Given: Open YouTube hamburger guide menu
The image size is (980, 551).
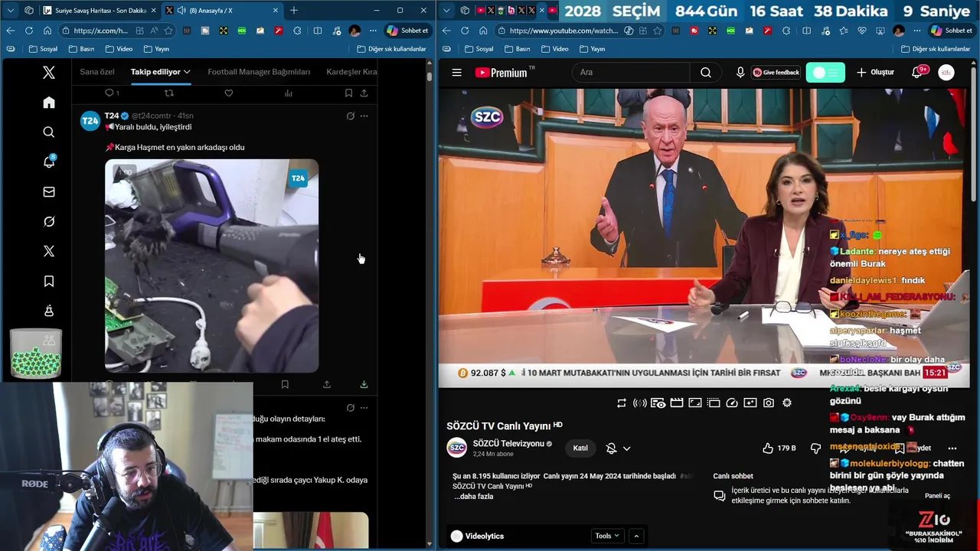Looking at the screenshot, I should pyautogui.click(x=456, y=73).
